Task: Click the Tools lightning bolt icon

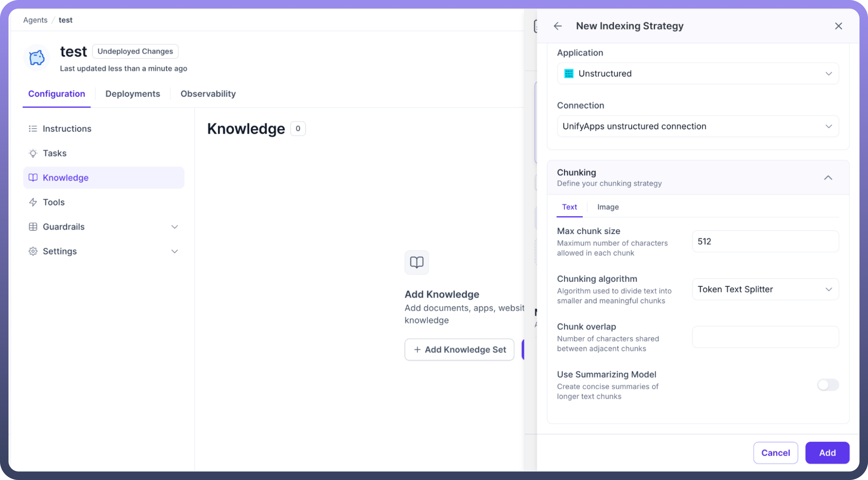Action: point(33,202)
